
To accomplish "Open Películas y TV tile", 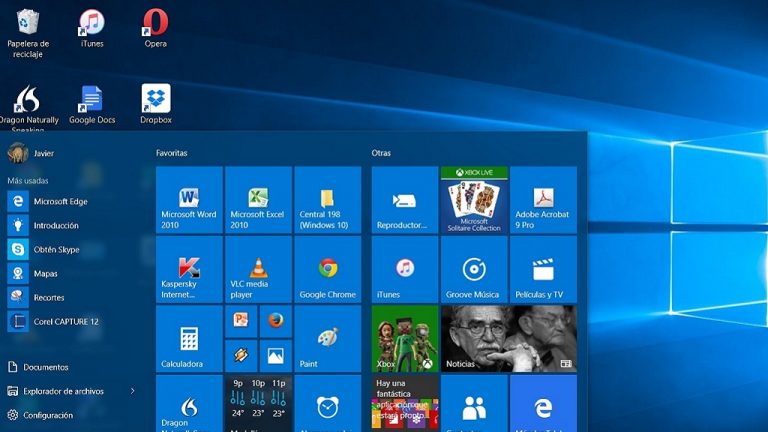I will (x=543, y=269).
